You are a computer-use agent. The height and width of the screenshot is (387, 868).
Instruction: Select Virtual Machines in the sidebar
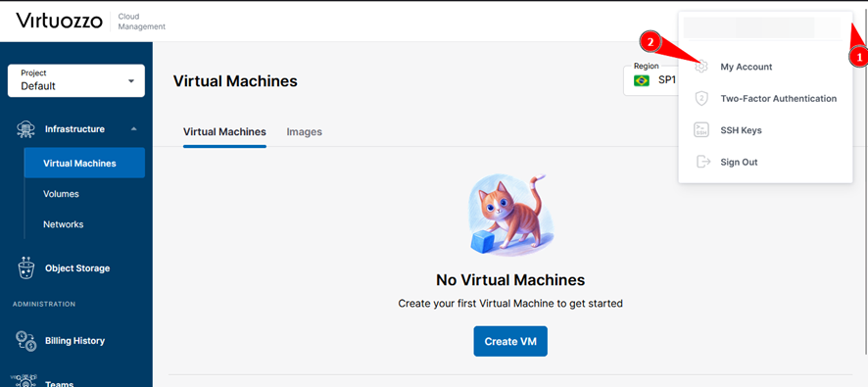coord(84,163)
